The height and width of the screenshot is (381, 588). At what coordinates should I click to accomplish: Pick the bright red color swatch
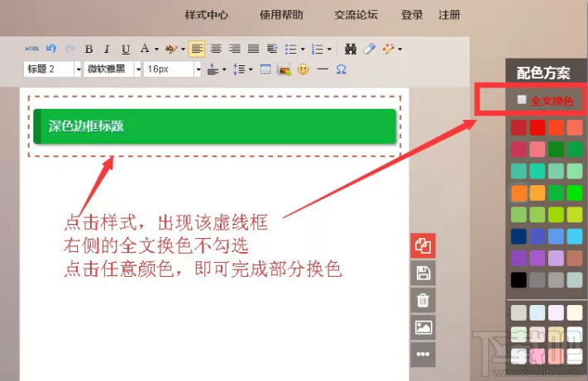[538, 127]
